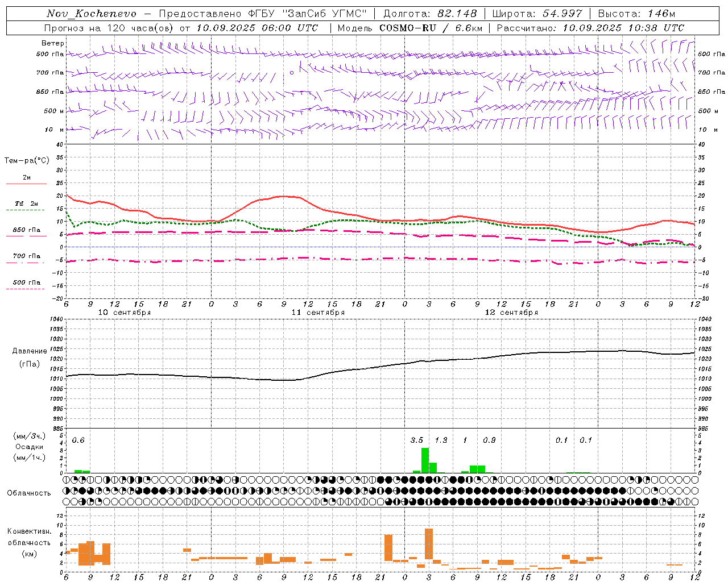The width and height of the screenshot is (728, 582).
Task: Click the Ветер panel label
Action: [53, 43]
